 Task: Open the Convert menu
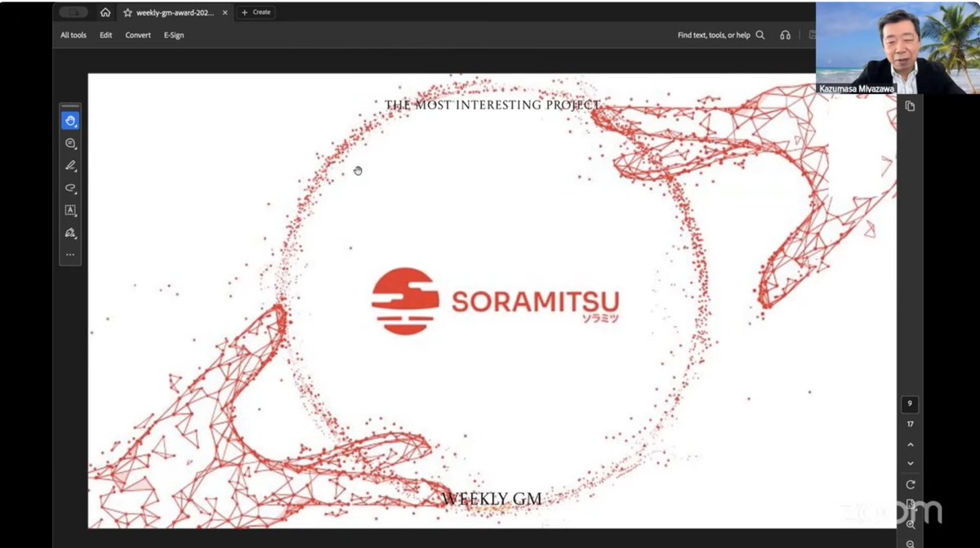[137, 35]
